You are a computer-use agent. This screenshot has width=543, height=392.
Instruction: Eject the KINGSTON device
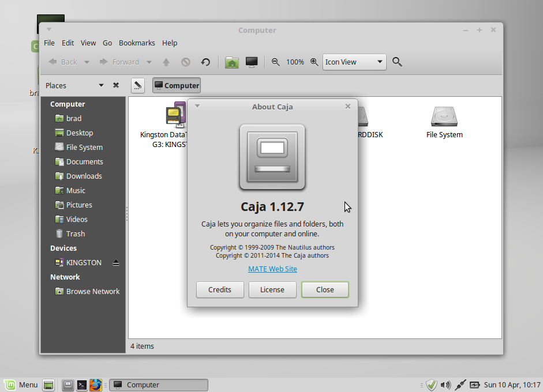116,263
